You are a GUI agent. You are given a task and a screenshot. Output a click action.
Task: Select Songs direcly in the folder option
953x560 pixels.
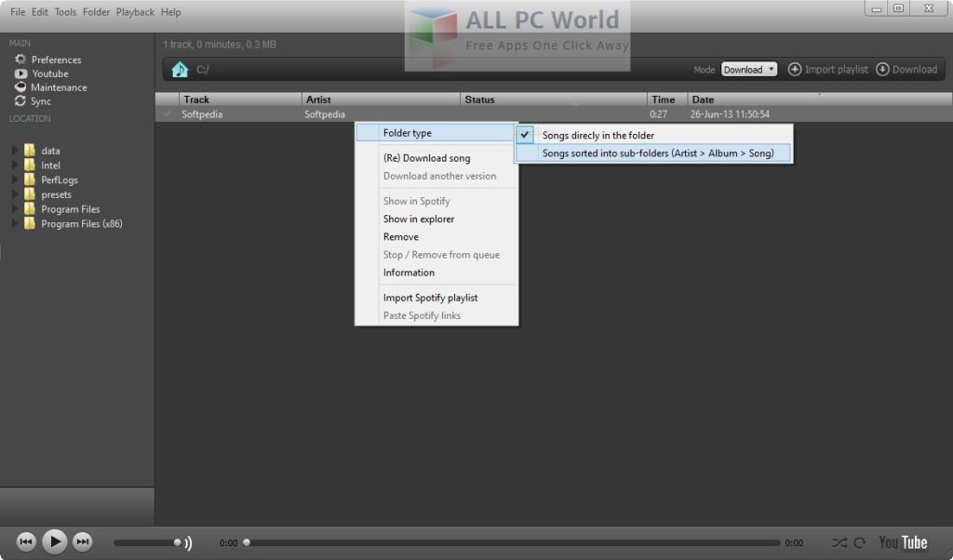pos(654,135)
